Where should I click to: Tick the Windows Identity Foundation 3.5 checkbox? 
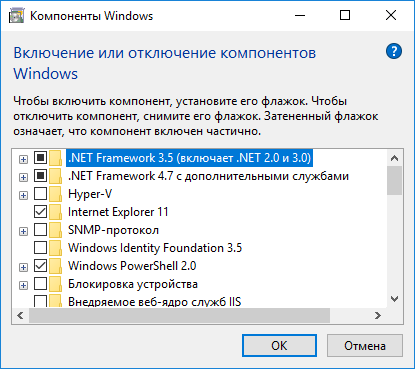tap(40, 248)
